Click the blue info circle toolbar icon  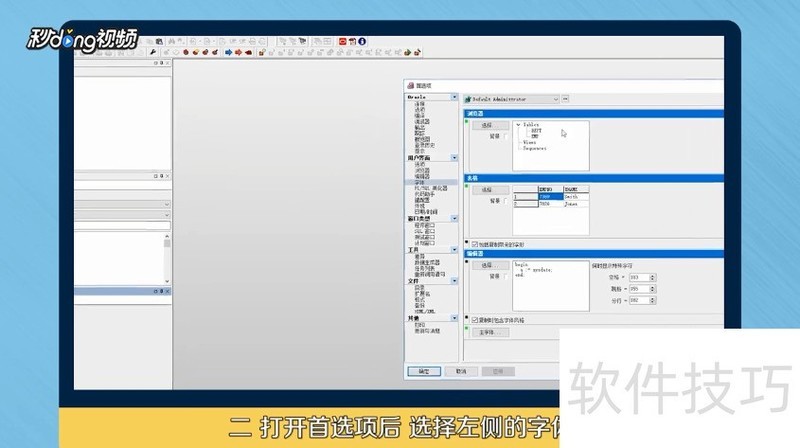click(x=362, y=41)
